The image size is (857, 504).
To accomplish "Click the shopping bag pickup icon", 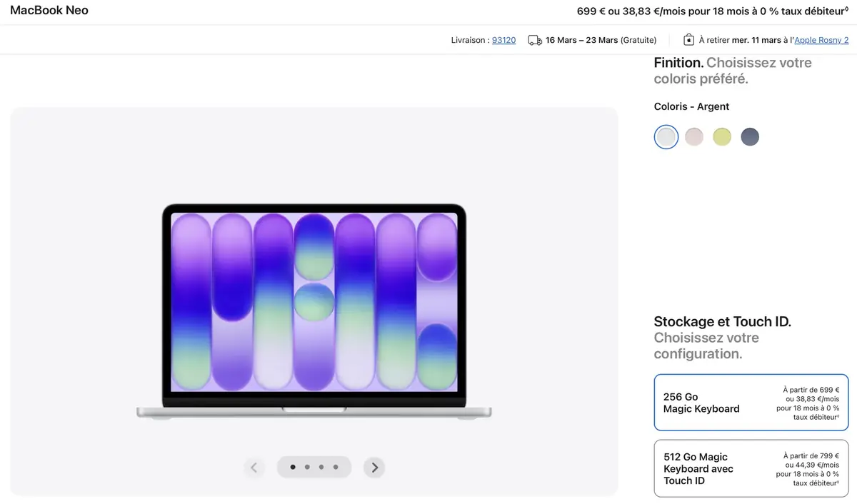I will tap(688, 40).
